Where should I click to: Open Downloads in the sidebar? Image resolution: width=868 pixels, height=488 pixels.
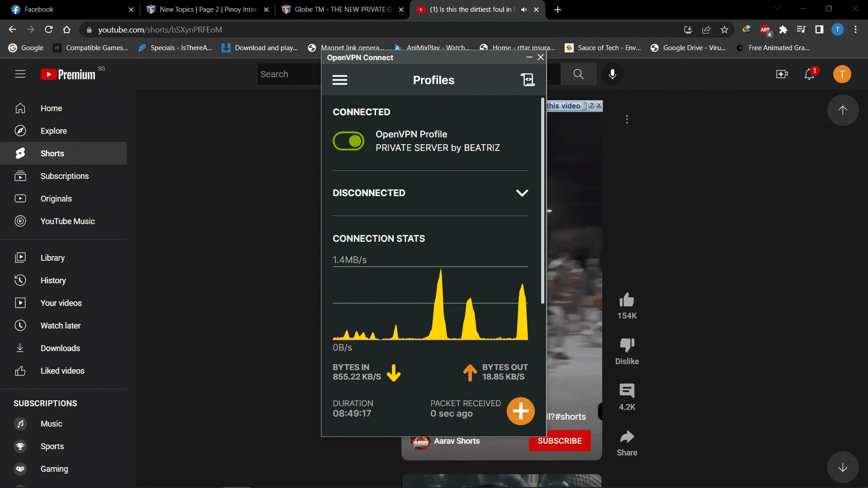point(63,348)
